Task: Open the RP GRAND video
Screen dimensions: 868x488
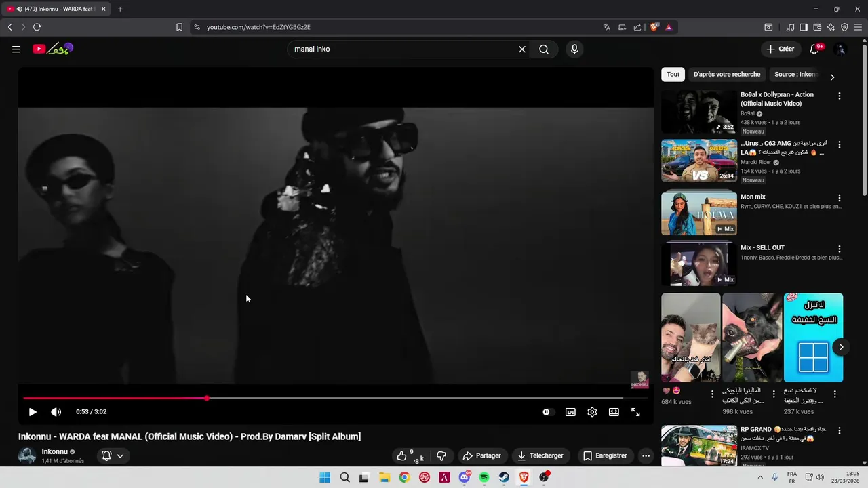Action: [699, 445]
